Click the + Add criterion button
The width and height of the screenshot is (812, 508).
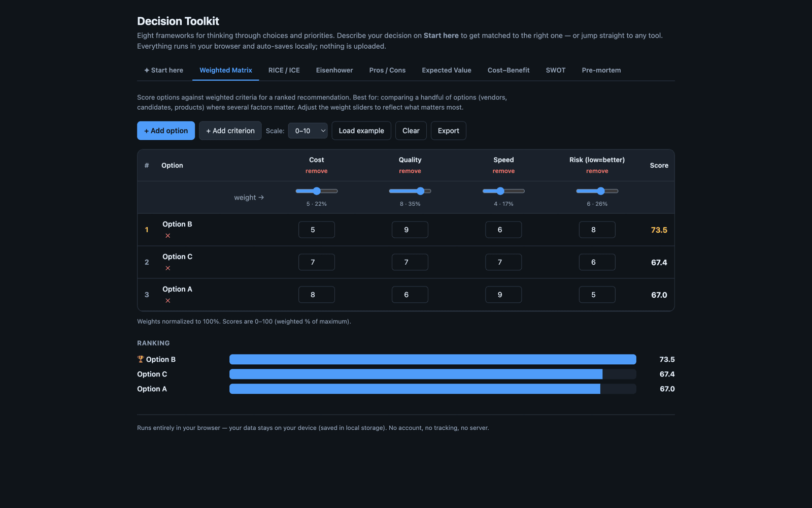click(x=230, y=131)
